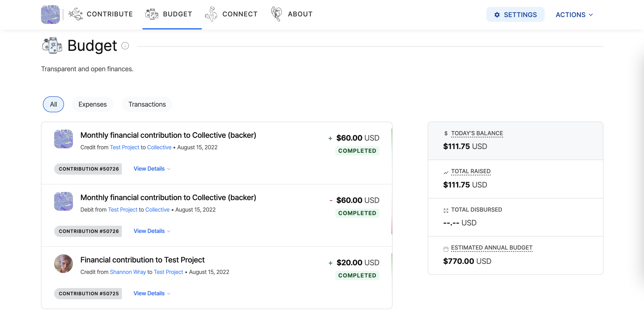Screen dimensions: 644x322
Task: Click the large jars icon beside Budget title
Action: 52,45
